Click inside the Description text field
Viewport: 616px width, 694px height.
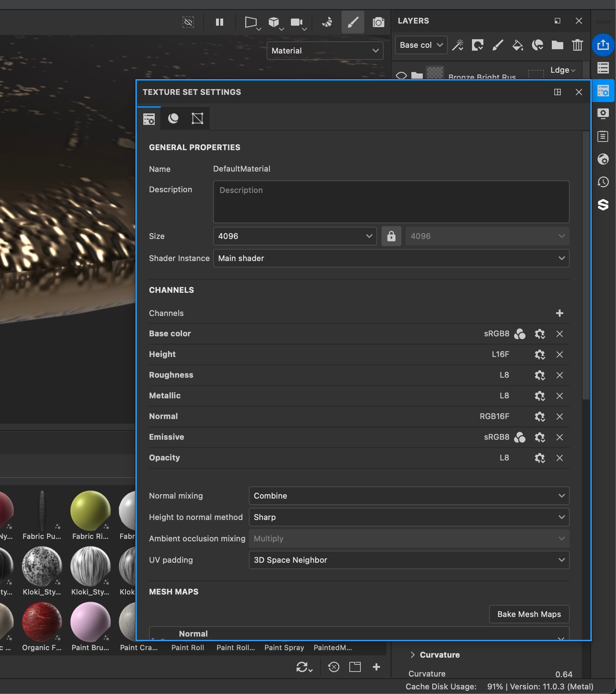click(x=391, y=202)
